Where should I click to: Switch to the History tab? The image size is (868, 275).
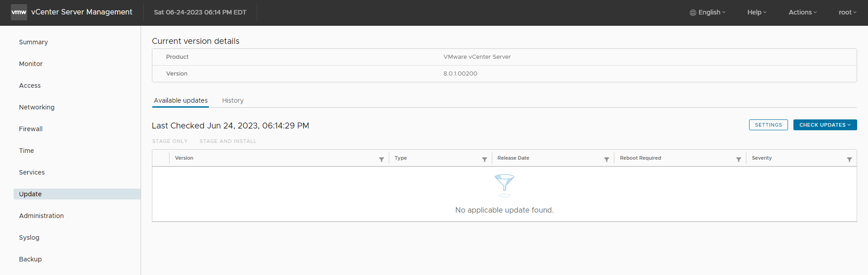pos(233,100)
